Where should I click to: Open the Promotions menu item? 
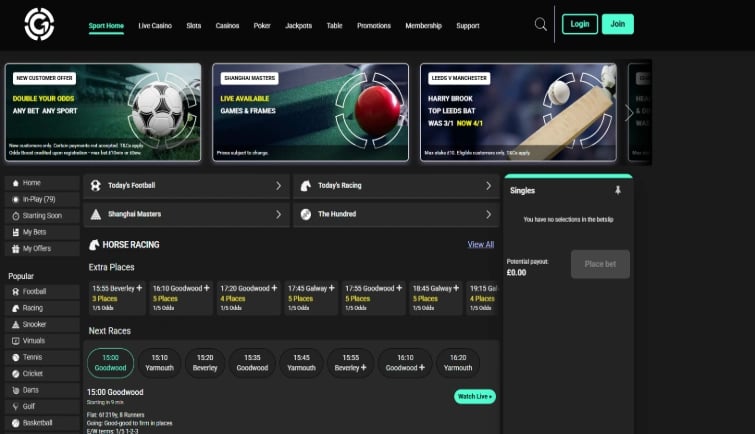click(x=374, y=26)
